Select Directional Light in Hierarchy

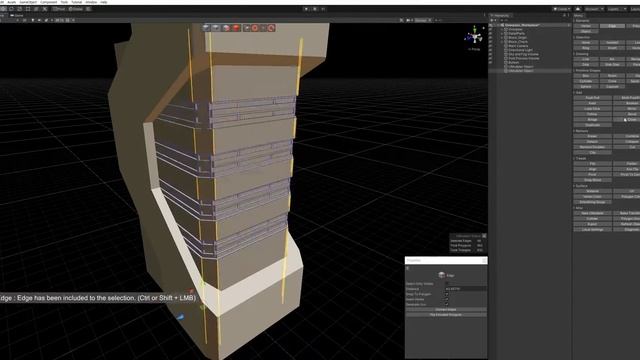521,50
